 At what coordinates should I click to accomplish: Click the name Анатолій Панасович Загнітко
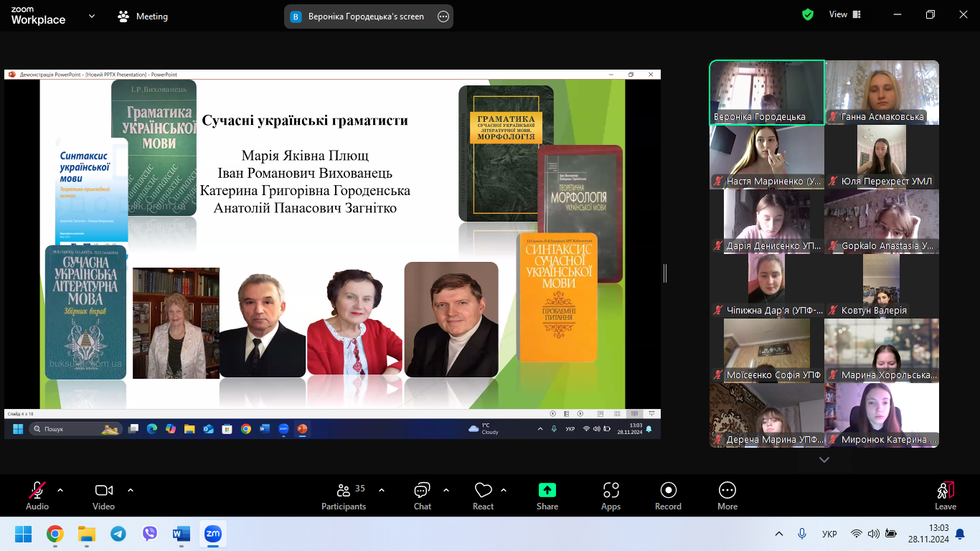305,208
